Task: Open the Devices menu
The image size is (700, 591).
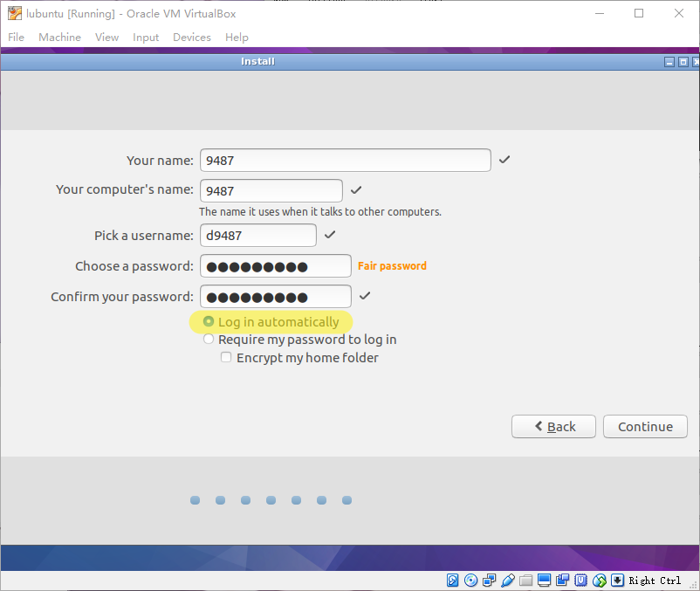Action: pos(192,38)
